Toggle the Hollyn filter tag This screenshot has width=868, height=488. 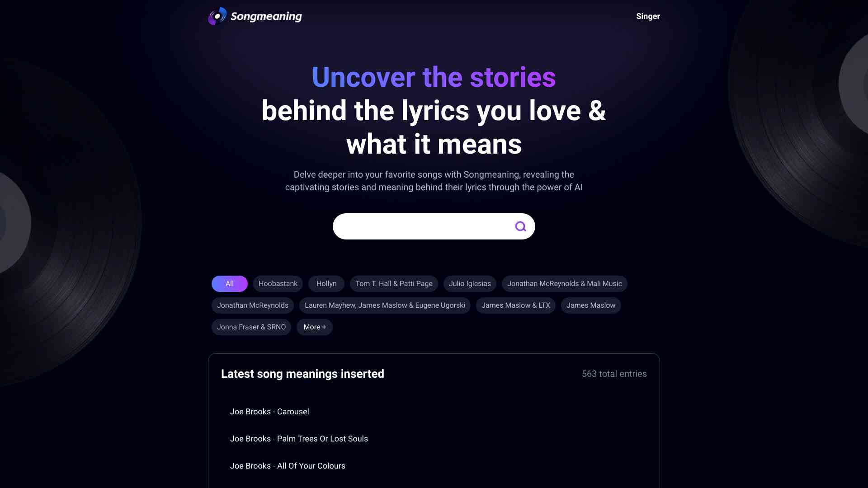click(x=326, y=284)
